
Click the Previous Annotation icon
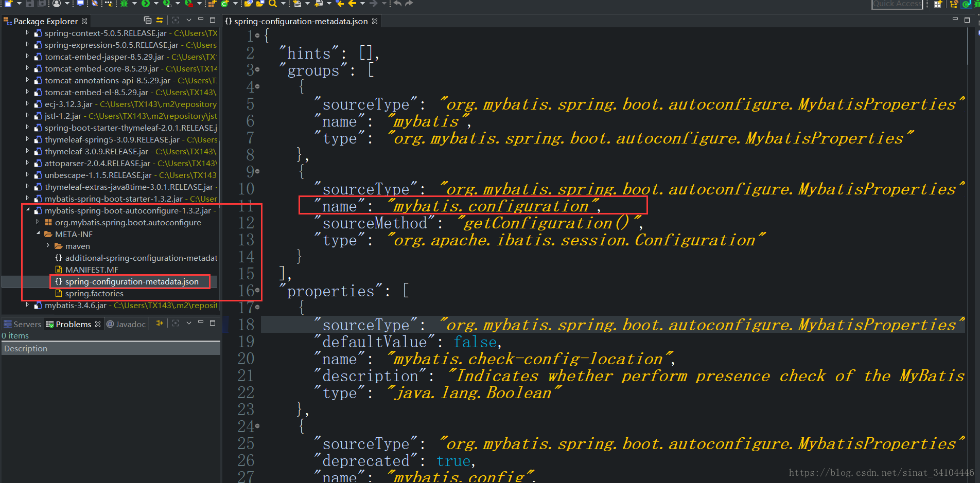coord(319,4)
